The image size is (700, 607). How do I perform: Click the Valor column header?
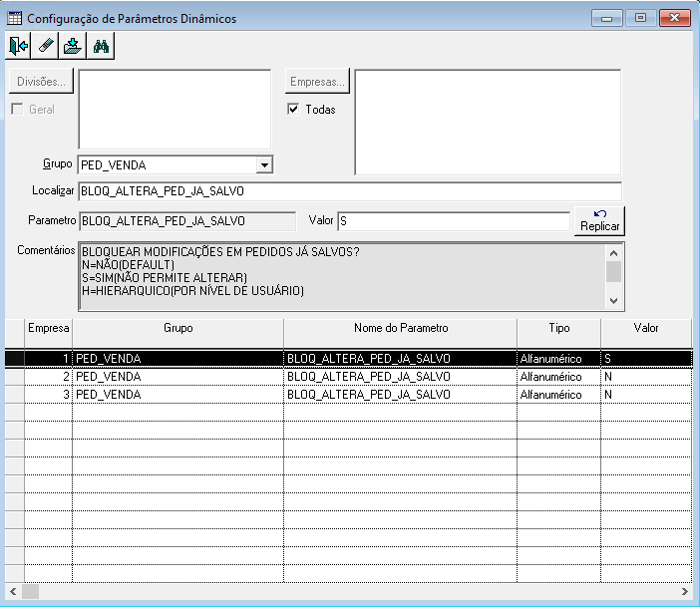click(x=646, y=333)
